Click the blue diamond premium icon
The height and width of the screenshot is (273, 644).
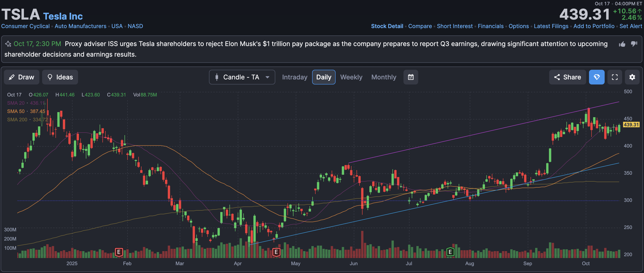[x=597, y=77]
